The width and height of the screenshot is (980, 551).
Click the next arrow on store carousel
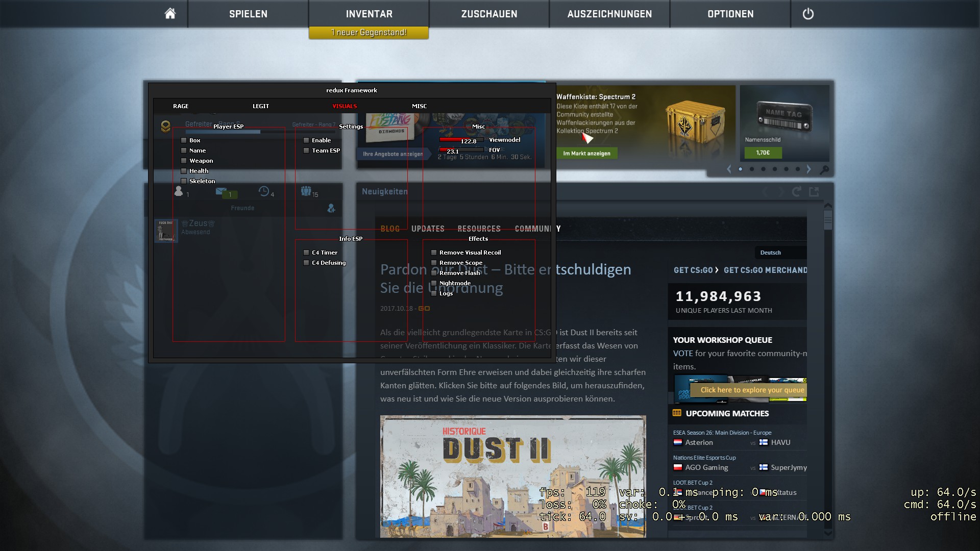tap(808, 169)
